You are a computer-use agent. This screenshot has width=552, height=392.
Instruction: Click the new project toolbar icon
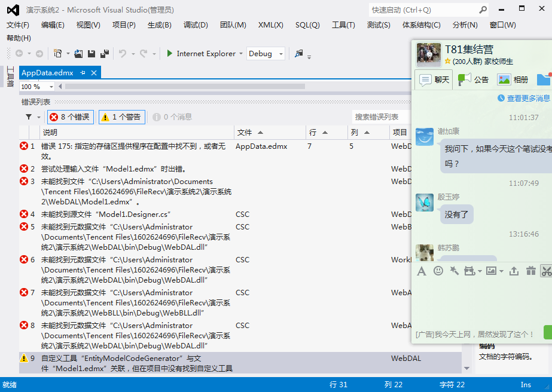[57, 54]
